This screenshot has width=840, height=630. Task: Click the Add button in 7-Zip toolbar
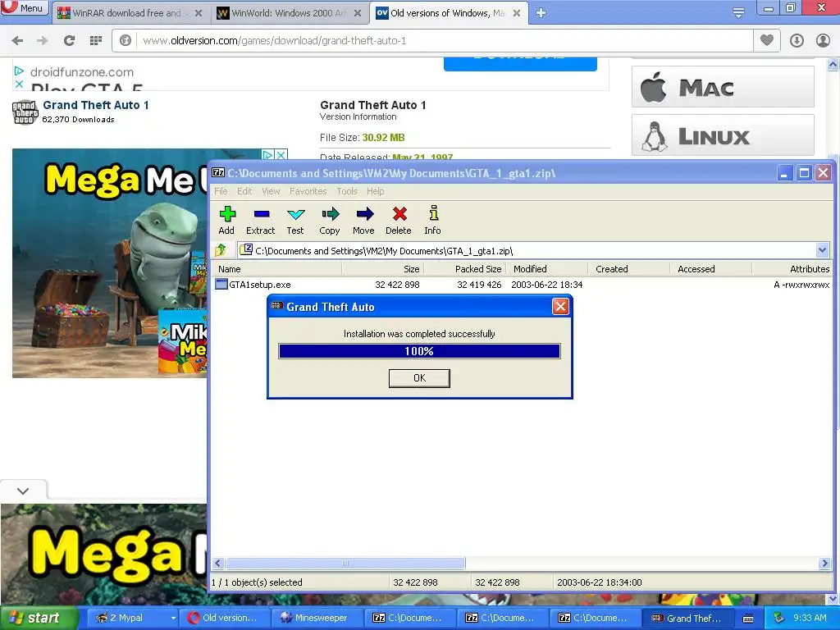tap(226, 220)
